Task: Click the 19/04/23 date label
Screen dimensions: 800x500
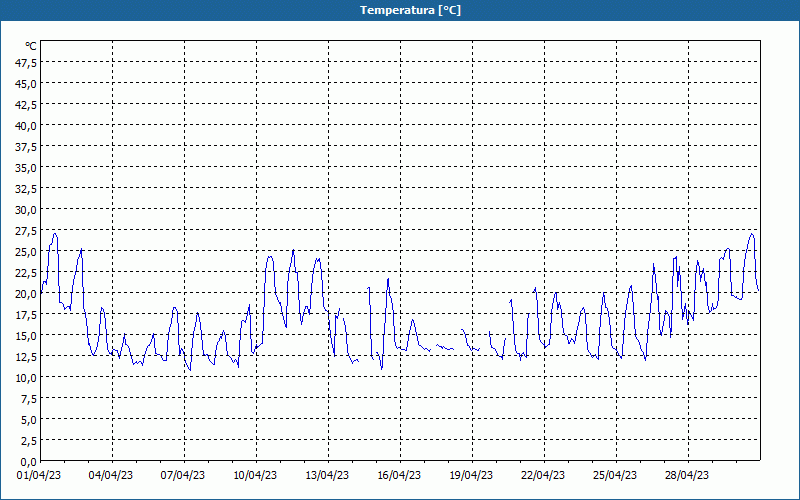Action: [x=471, y=475]
